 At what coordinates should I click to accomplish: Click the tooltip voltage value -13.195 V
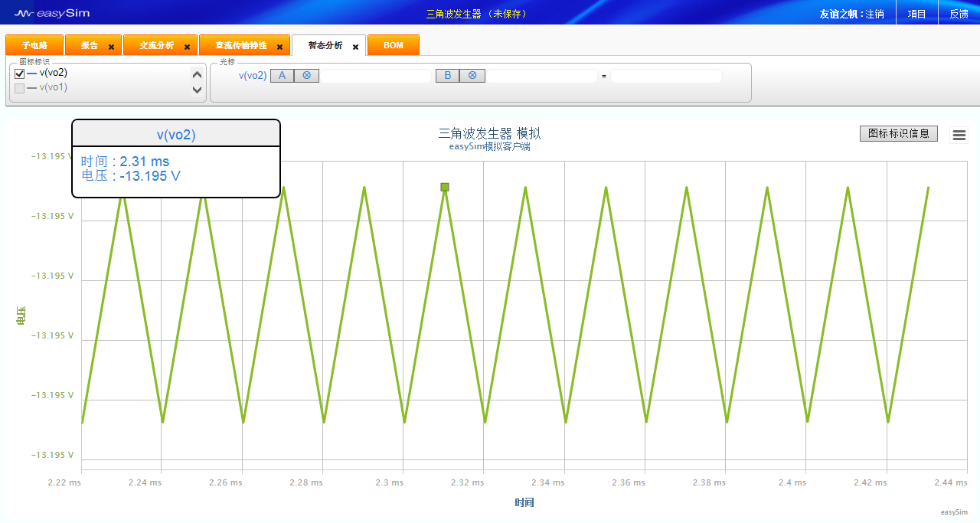pyautogui.click(x=150, y=175)
